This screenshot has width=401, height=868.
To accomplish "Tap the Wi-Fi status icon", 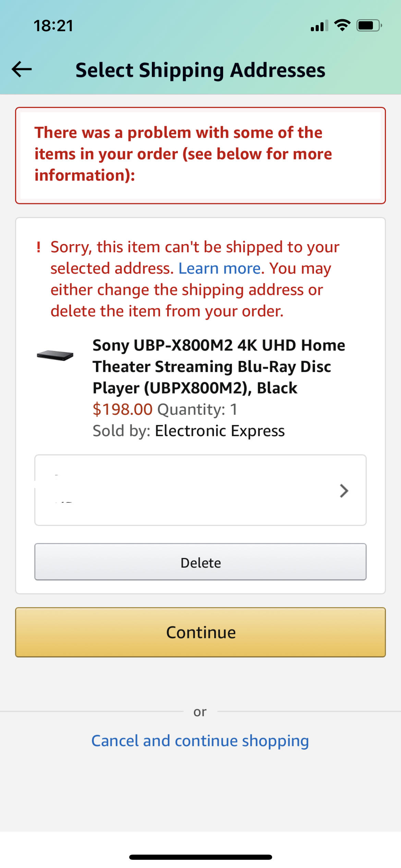I will click(x=342, y=25).
